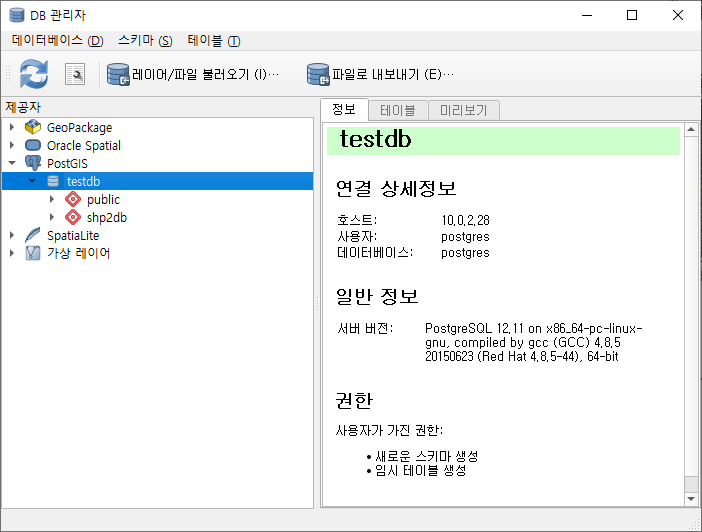Click the toolbar drag handle
Image resolution: width=702 pixels, height=532 pixels.
click(x=8, y=74)
